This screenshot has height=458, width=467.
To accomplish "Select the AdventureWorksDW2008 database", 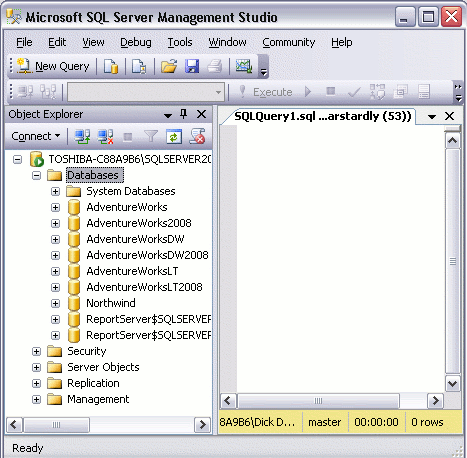I will point(147,255).
